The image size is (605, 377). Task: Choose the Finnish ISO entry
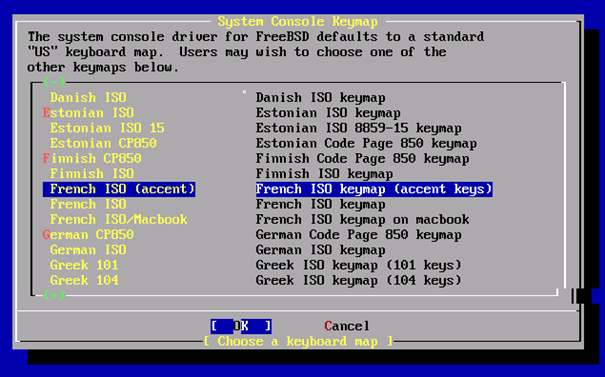click(x=92, y=174)
